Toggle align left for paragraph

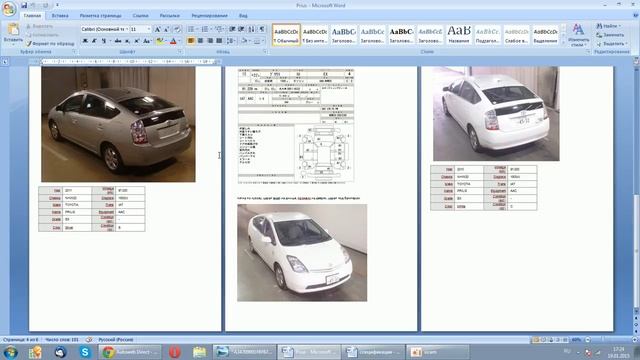[x=191, y=41]
